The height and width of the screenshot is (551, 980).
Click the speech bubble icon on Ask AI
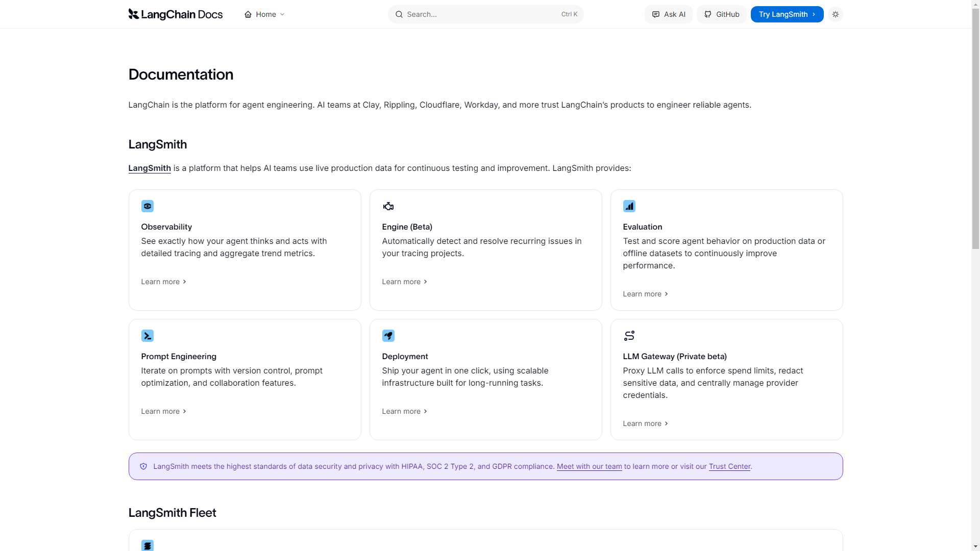point(656,14)
